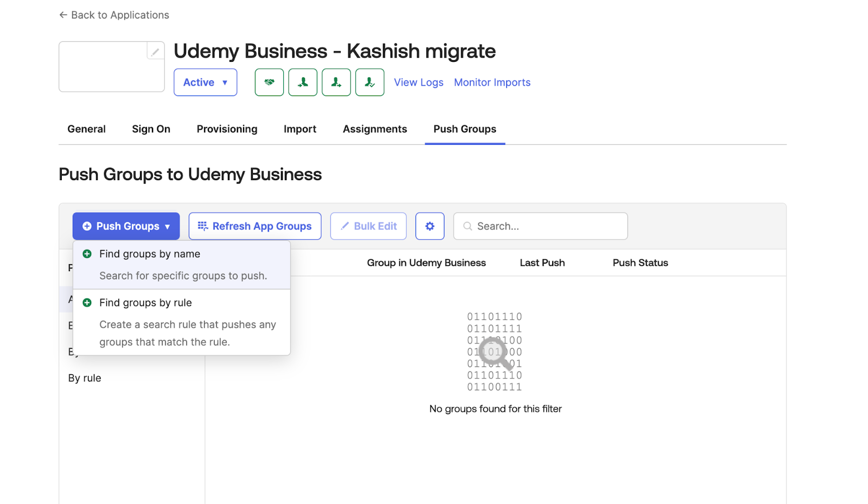Click the first green user provisioning icon
Image resolution: width=868 pixels, height=504 pixels.
click(303, 82)
